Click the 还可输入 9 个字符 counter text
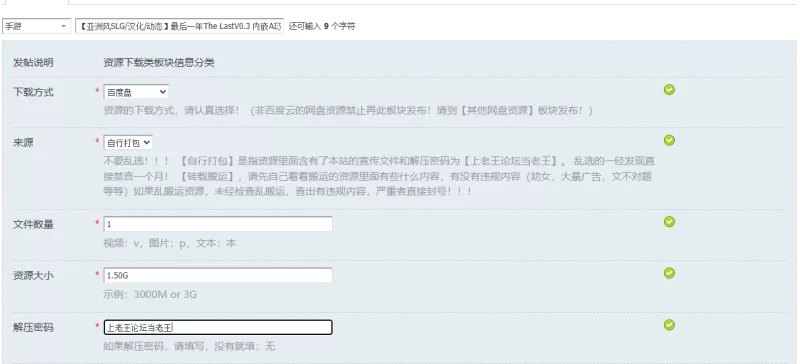The image size is (800, 364). tap(322, 26)
